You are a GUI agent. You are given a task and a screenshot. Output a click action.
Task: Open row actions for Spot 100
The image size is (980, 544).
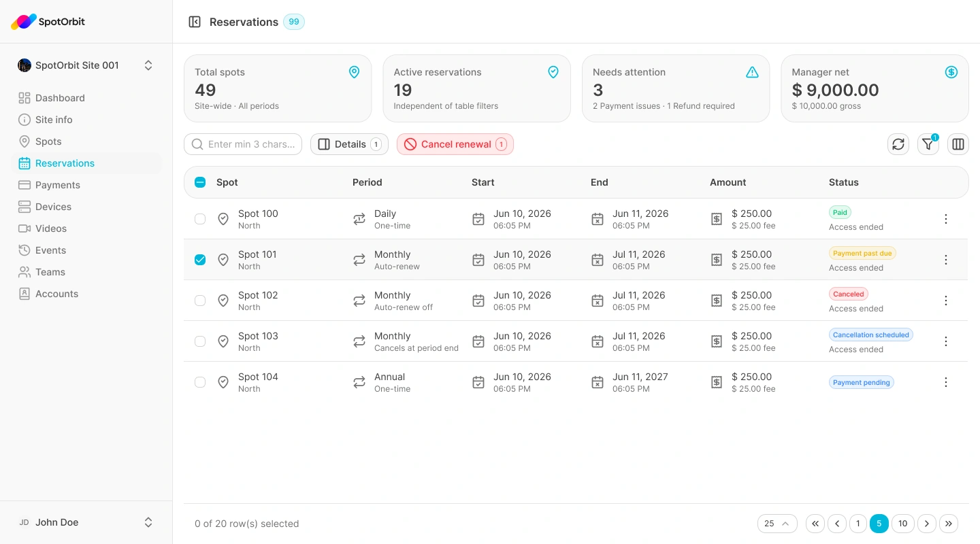946,219
